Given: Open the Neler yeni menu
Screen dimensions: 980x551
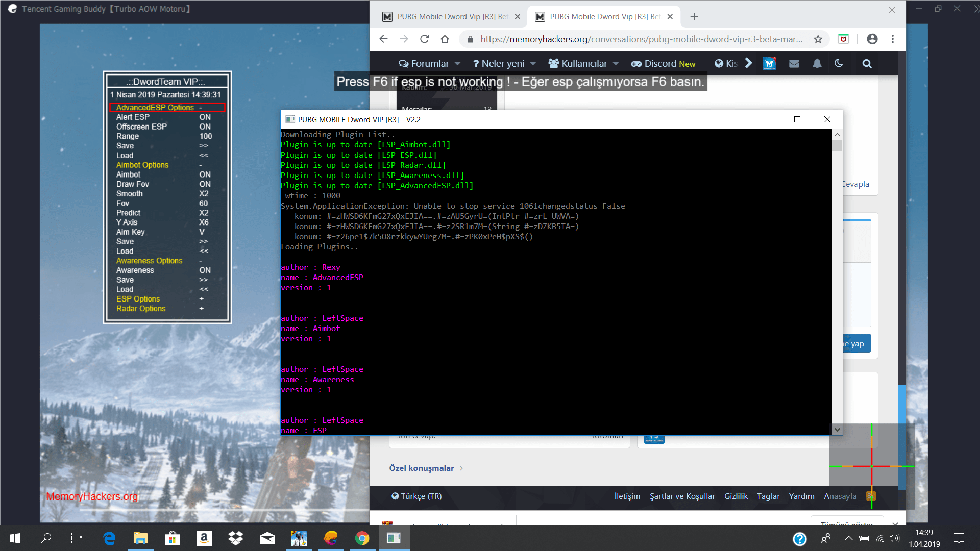Looking at the screenshot, I should pos(499,63).
